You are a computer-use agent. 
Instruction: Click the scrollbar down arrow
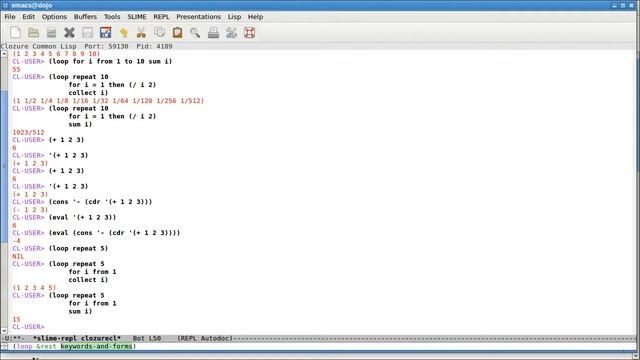pos(4,331)
